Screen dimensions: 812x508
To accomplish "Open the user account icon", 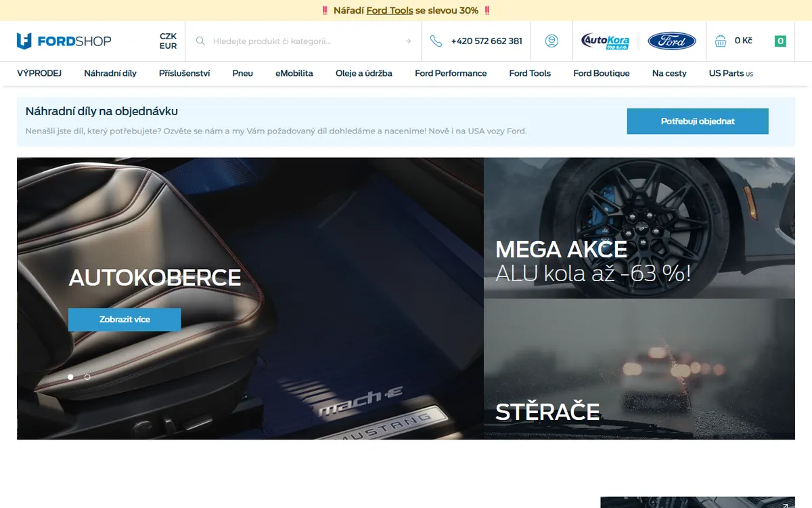I will [x=551, y=41].
